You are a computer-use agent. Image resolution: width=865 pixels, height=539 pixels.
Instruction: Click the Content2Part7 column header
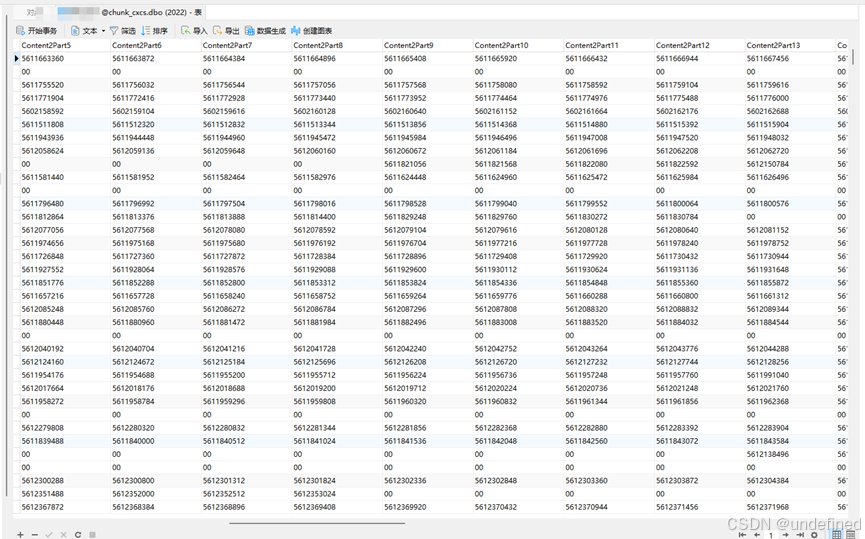click(246, 45)
